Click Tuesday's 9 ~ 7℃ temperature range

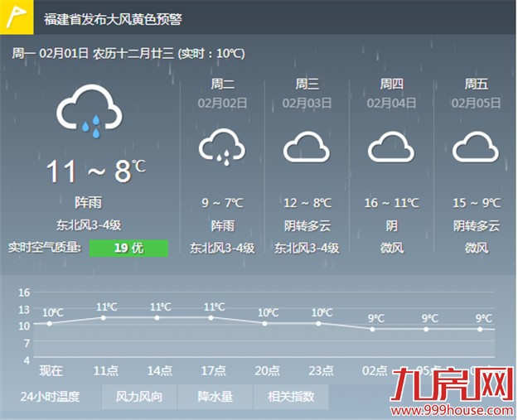click(222, 203)
